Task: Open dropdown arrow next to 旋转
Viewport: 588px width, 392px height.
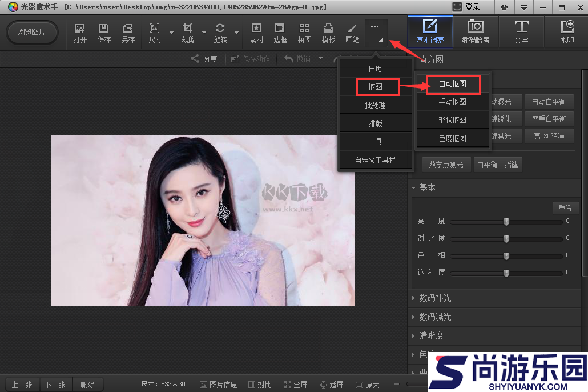Action: [x=236, y=33]
